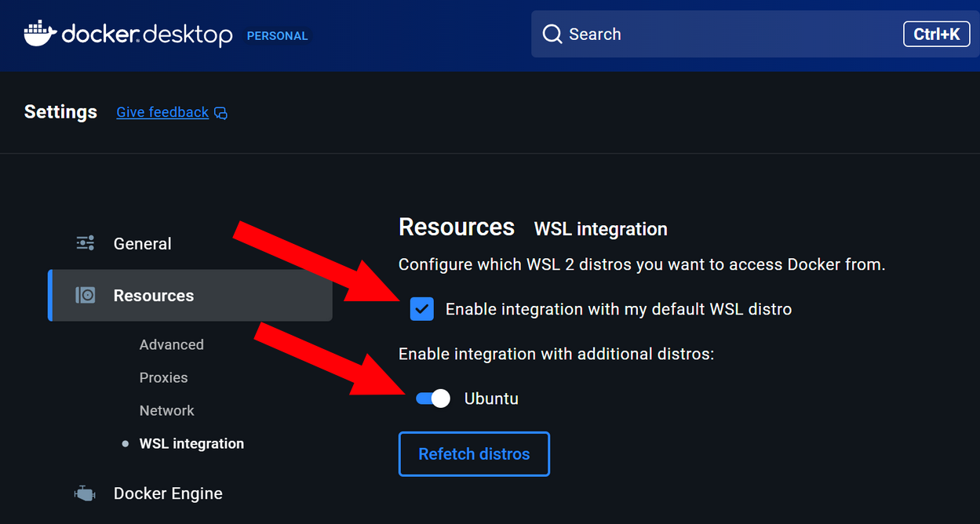Click the PERSONAL plan badge

[278, 36]
